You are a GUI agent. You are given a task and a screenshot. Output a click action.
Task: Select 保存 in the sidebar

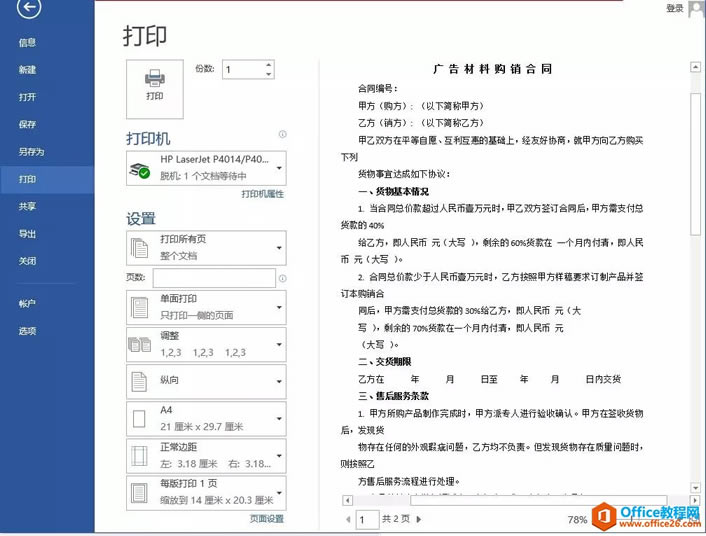click(27, 124)
